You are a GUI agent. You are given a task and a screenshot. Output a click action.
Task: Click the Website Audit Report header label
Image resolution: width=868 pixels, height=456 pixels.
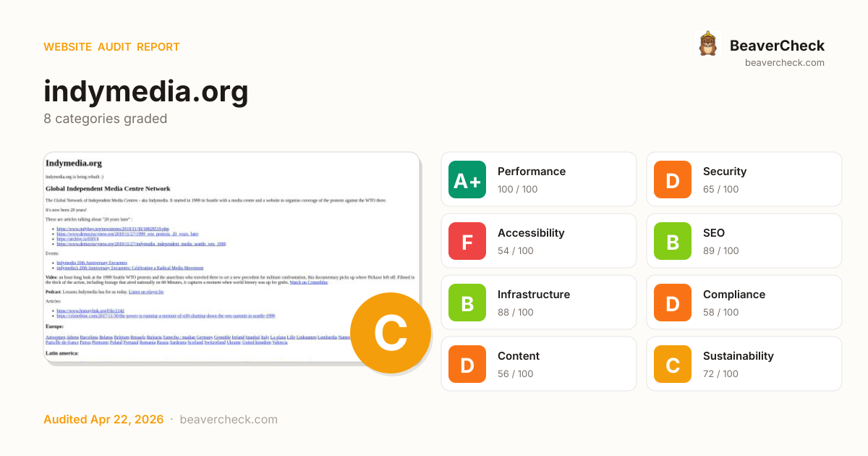click(x=111, y=47)
